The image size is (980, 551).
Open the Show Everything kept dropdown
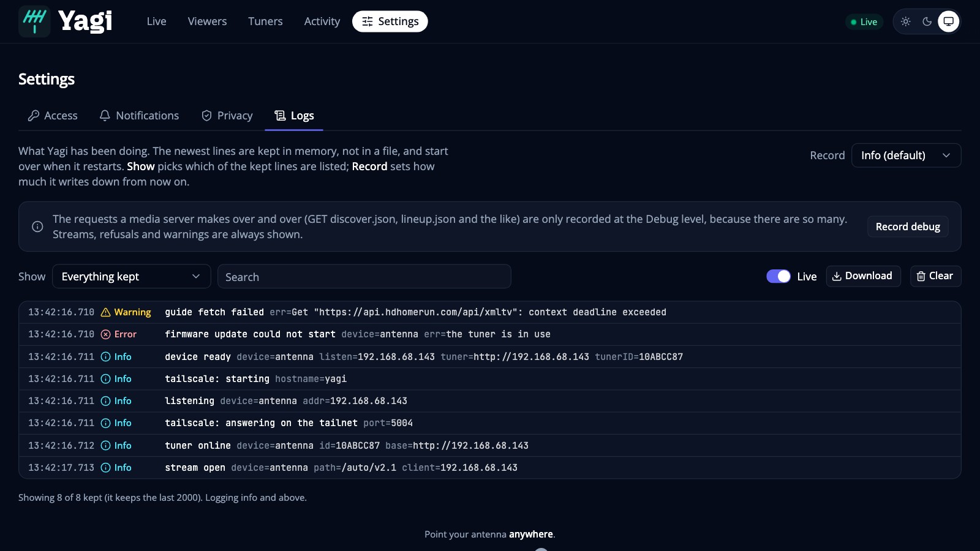tap(132, 277)
